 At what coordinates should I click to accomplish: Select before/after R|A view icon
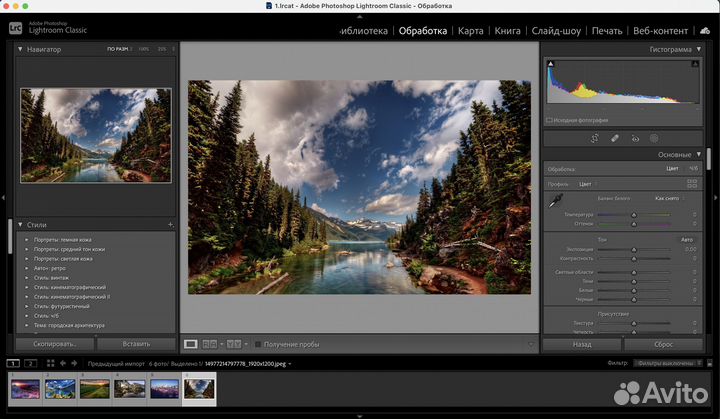[210, 344]
